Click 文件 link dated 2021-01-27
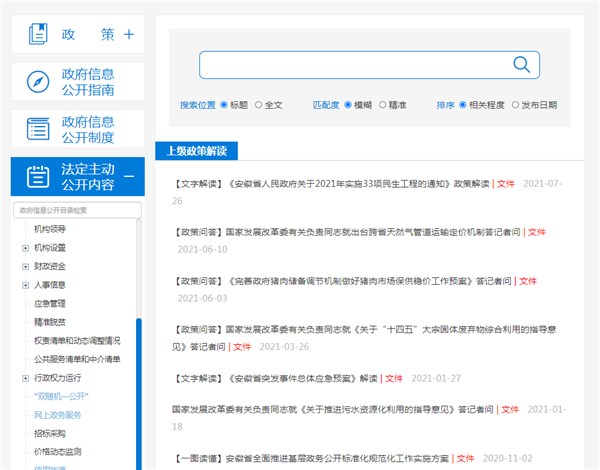This screenshot has height=470, width=600. coord(393,379)
